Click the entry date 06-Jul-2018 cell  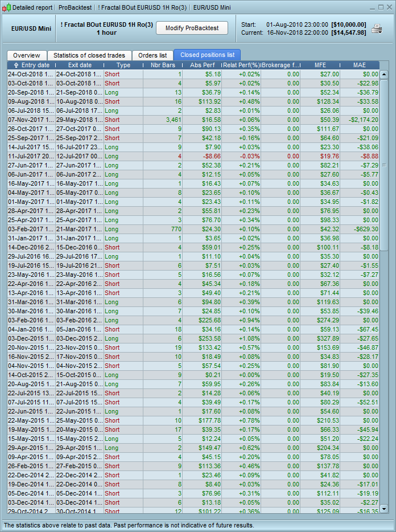(31, 111)
